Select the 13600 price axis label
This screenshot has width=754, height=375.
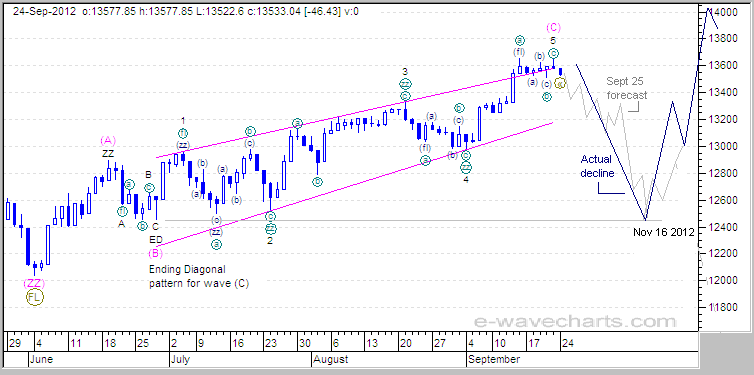[724, 65]
